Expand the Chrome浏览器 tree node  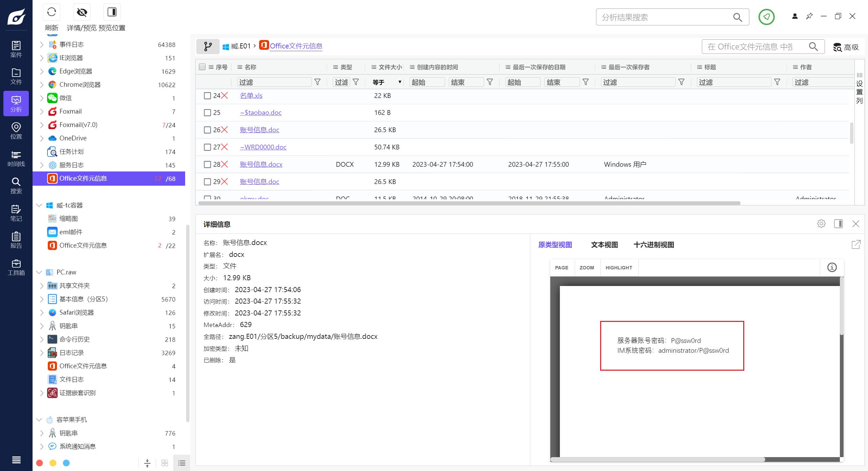42,85
